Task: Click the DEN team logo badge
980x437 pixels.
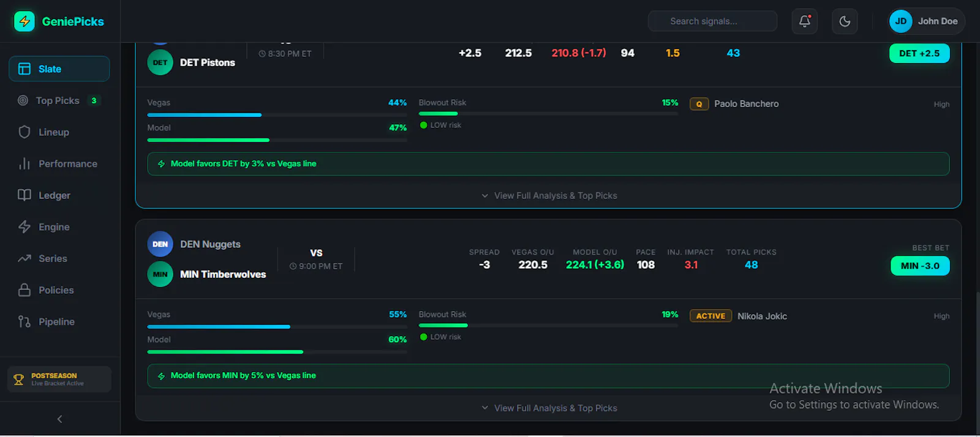Action: pyautogui.click(x=160, y=244)
